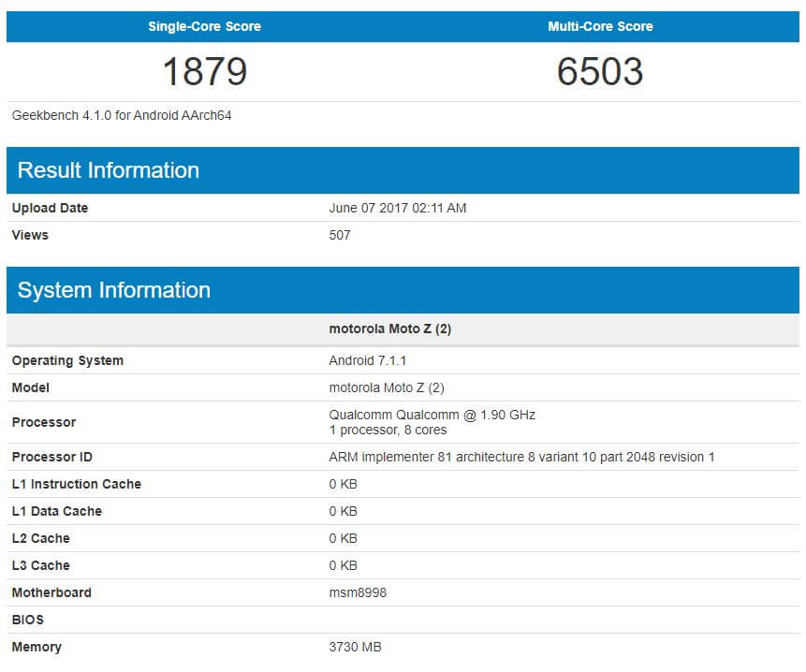Select the single-core score value 1879

204,71
